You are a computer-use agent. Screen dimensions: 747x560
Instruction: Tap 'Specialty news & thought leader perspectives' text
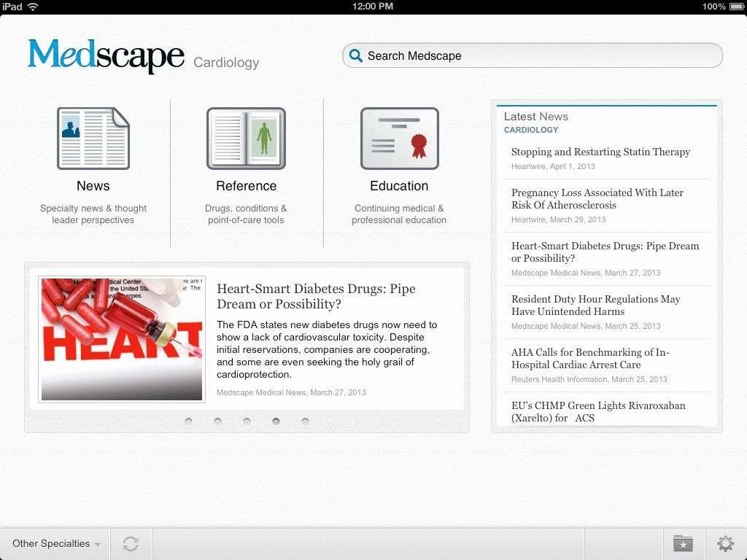click(x=93, y=214)
